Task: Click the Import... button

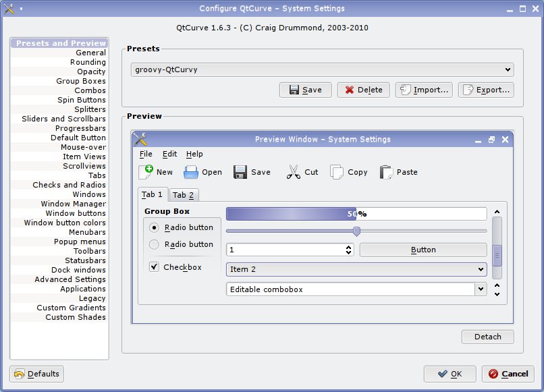Action: point(424,90)
